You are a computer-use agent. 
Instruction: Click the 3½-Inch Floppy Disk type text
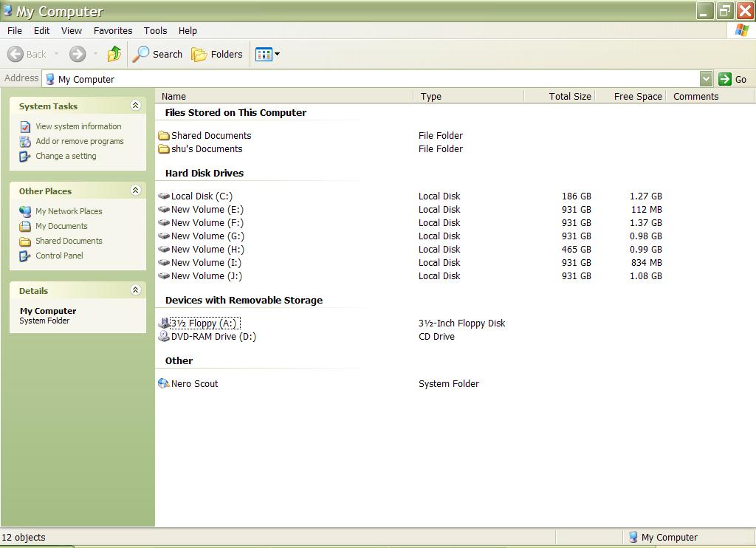point(461,323)
